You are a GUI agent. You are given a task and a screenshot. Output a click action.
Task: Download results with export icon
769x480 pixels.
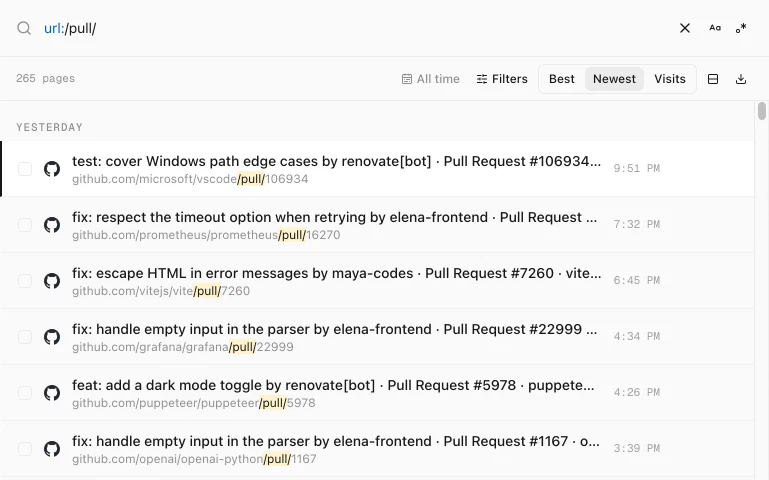pyautogui.click(x=741, y=79)
